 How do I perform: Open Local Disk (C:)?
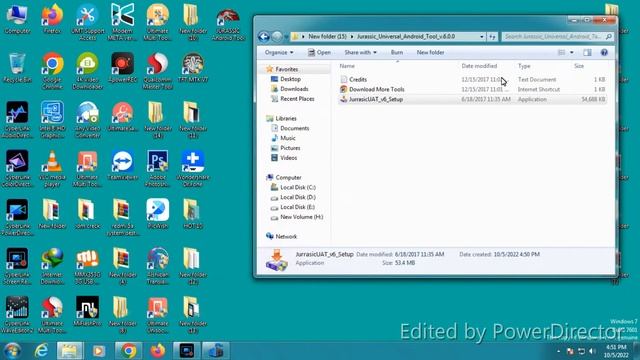[298, 187]
